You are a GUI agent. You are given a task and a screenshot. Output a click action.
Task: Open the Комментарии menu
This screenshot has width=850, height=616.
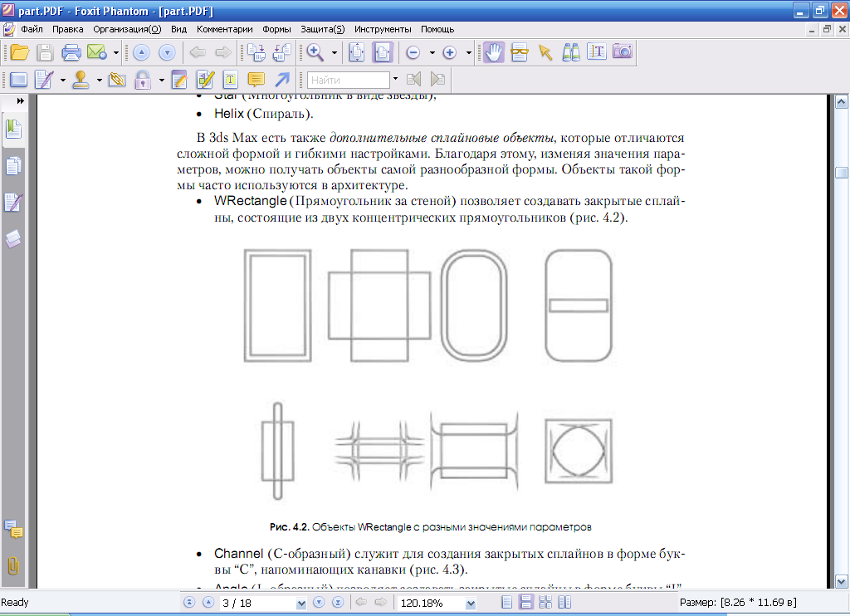(x=224, y=29)
